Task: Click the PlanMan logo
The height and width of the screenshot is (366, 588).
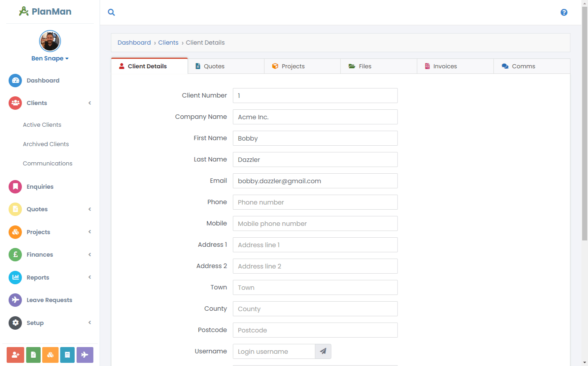Action: (45, 11)
